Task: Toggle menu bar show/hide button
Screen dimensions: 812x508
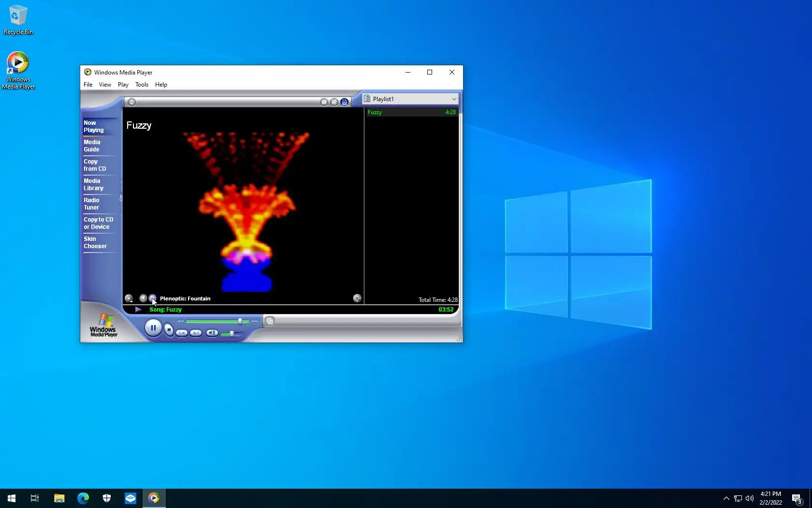Action: tap(131, 102)
